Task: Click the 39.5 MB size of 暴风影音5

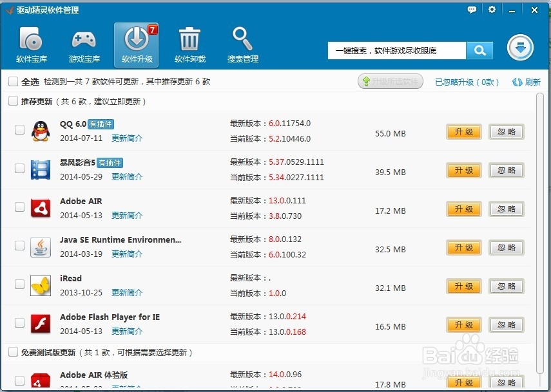Action: [x=391, y=173]
